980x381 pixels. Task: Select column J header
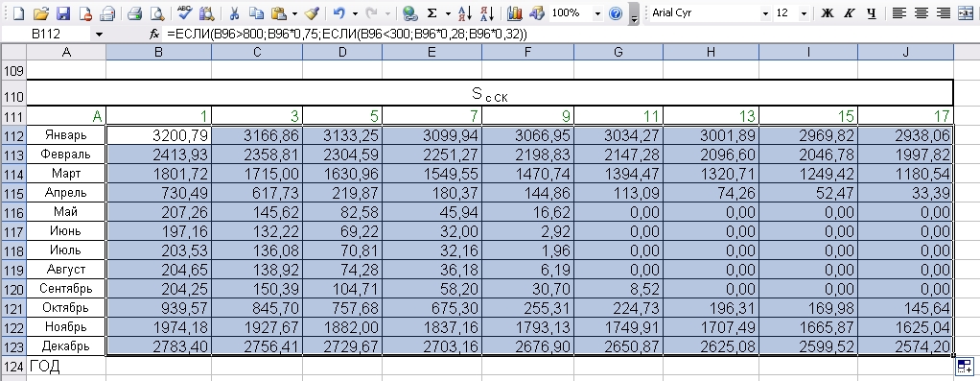pos(905,53)
